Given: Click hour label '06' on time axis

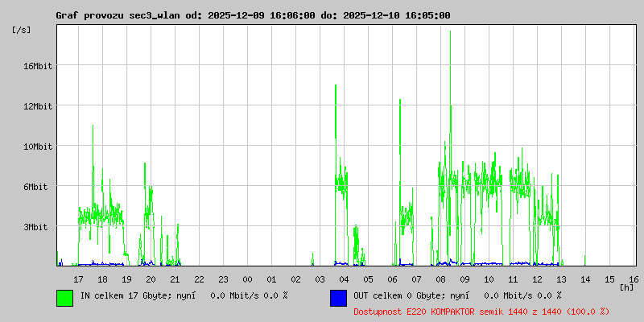Looking at the screenshot, I should pyautogui.click(x=392, y=279).
